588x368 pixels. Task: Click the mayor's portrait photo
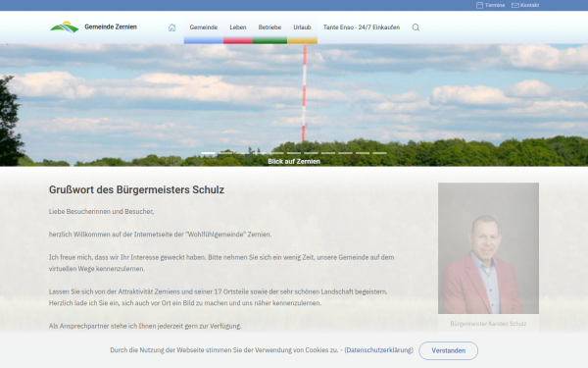[x=488, y=248]
